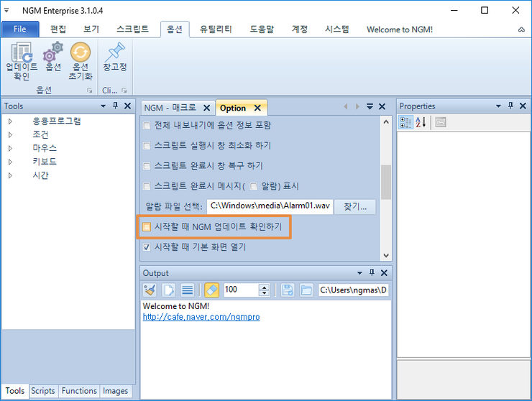This screenshot has width=532, height=401.
Task: Open the File menu tab
Action: coord(20,29)
